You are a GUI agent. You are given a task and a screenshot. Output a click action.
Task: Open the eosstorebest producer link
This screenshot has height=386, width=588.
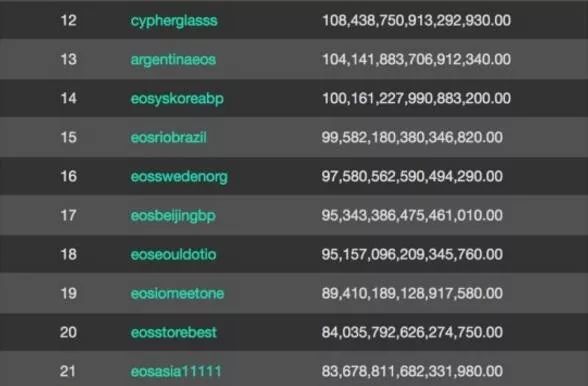174,332
